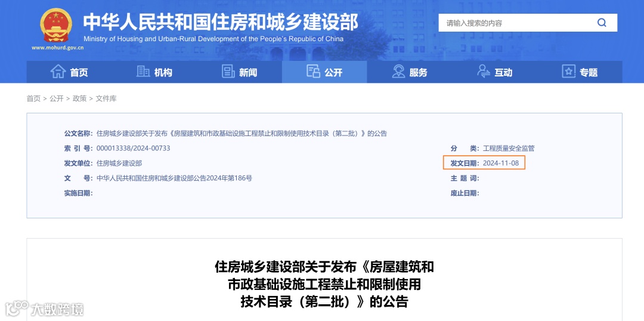
Task: Click the index number 000013338/2024-00733
Action: tap(133, 149)
